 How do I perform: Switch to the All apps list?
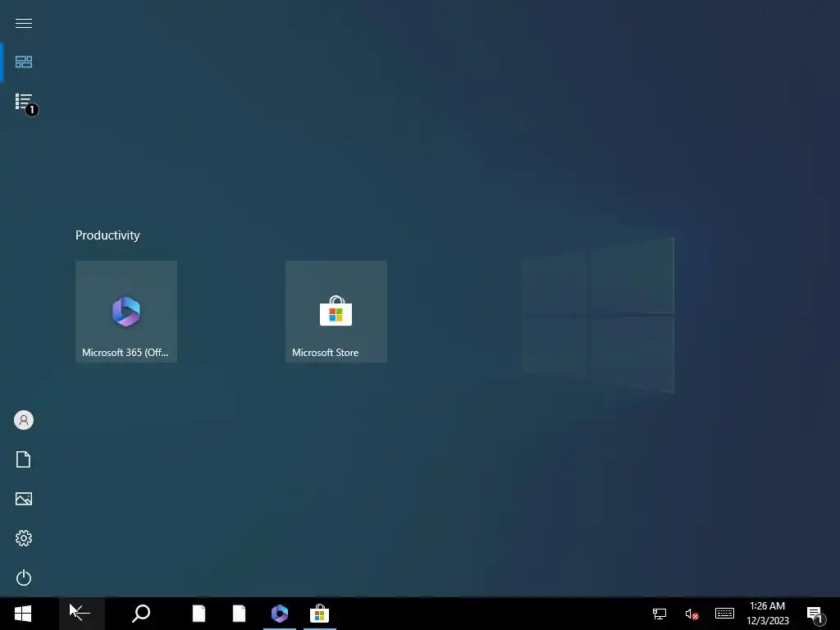pos(24,101)
